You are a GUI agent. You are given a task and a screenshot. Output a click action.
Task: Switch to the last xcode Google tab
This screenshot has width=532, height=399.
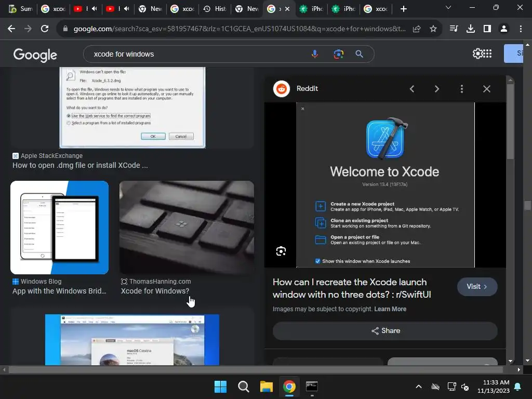click(x=376, y=9)
